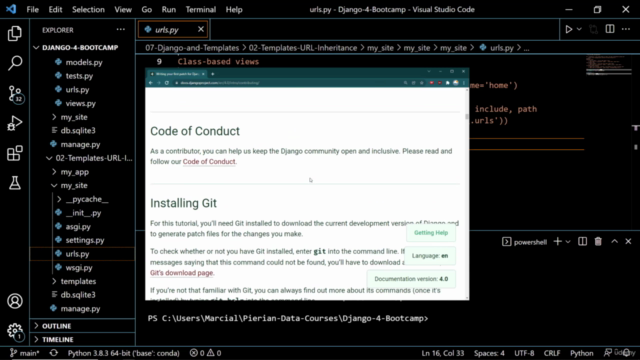The height and width of the screenshot is (360, 640).
Task: Open the Run and Debug view
Action: [15, 123]
